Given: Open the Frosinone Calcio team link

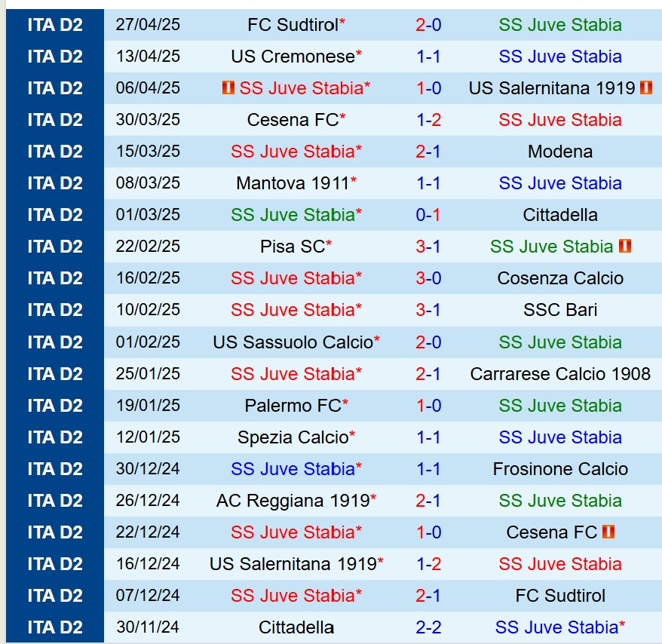Looking at the screenshot, I should click(x=559, y=469).
